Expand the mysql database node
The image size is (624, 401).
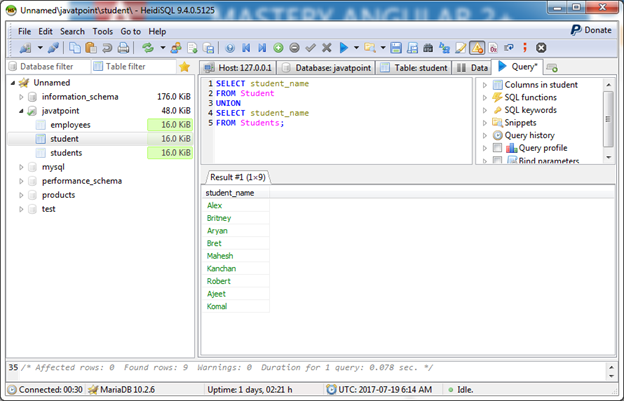21,167
